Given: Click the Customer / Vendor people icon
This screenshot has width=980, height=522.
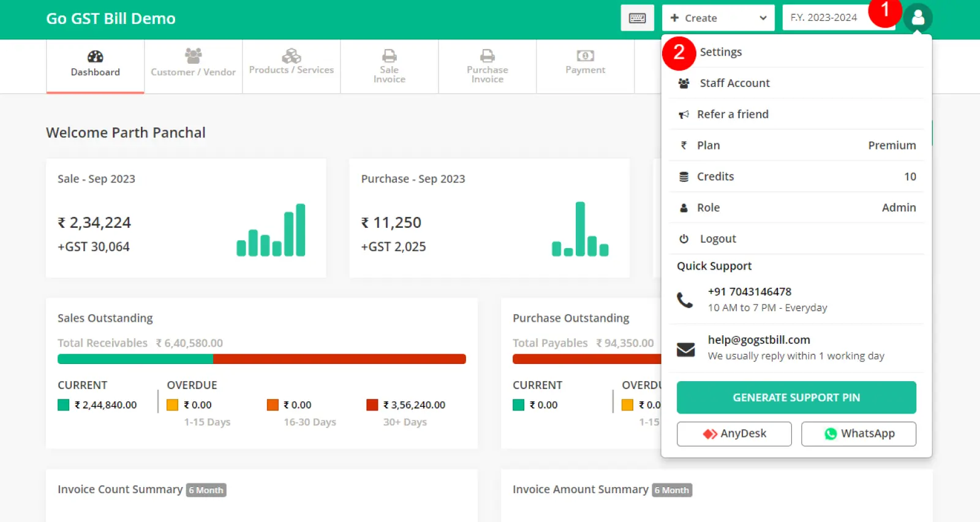Looking at the screenshot, I should (x=194, y=56).
